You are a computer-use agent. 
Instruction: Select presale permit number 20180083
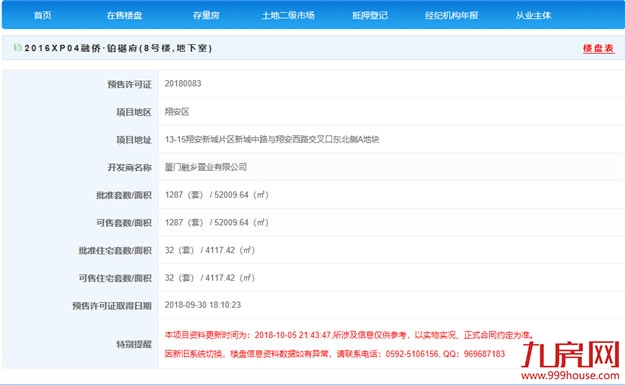(183, 83)
